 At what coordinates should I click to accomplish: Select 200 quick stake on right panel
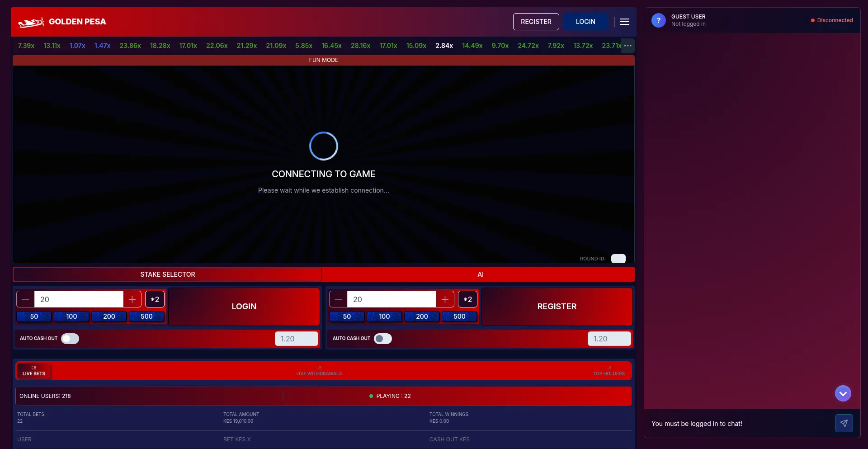pos(422,317)
